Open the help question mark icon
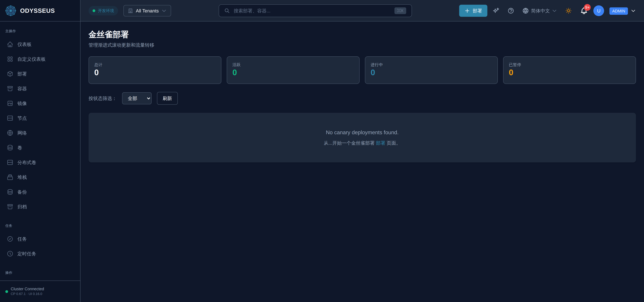 pyautogui.click(x=511, y=11)
